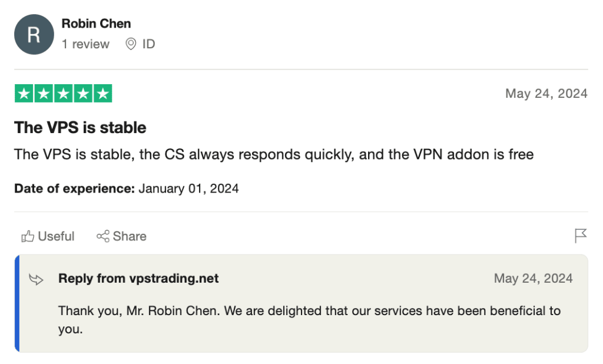Click the reply's May 24, 2024 date
This screenshot has width=603, height=364.
tap(533, 278)
